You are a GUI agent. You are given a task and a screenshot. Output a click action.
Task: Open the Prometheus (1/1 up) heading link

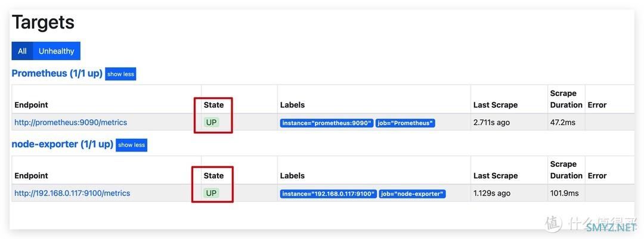(57, 73)
